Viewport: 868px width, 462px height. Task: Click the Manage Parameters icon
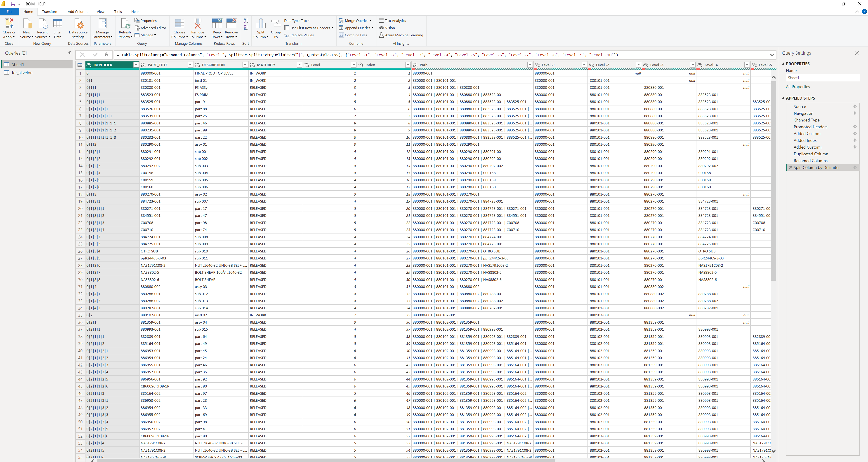click(x=102, y=23)
